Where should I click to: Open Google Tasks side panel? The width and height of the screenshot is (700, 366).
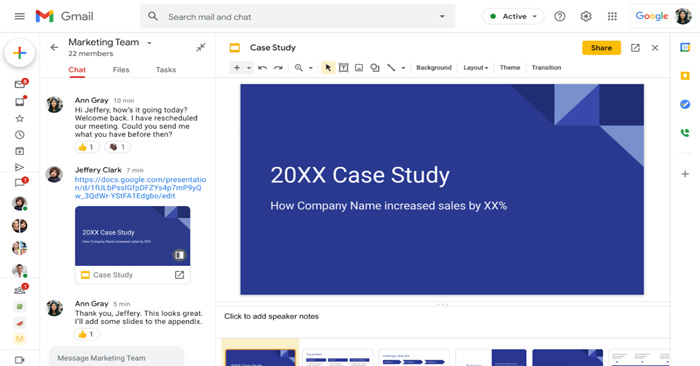pos(685,104)
